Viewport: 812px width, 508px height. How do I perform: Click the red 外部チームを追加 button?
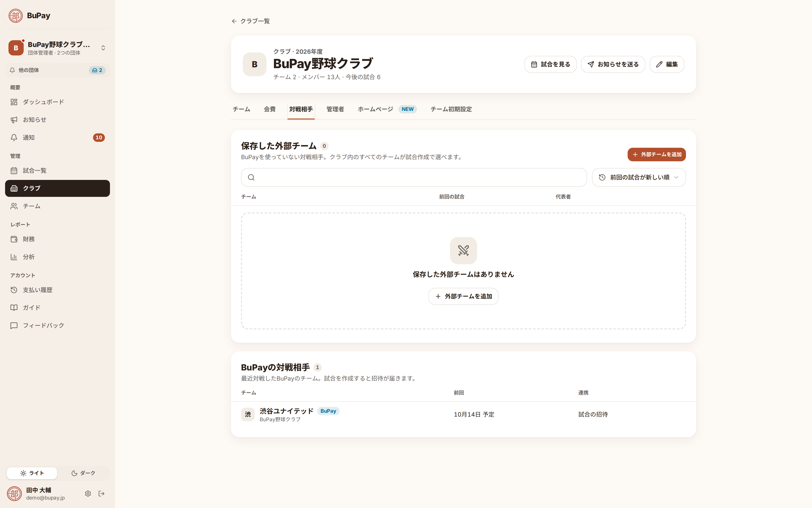tap(657, 155)
